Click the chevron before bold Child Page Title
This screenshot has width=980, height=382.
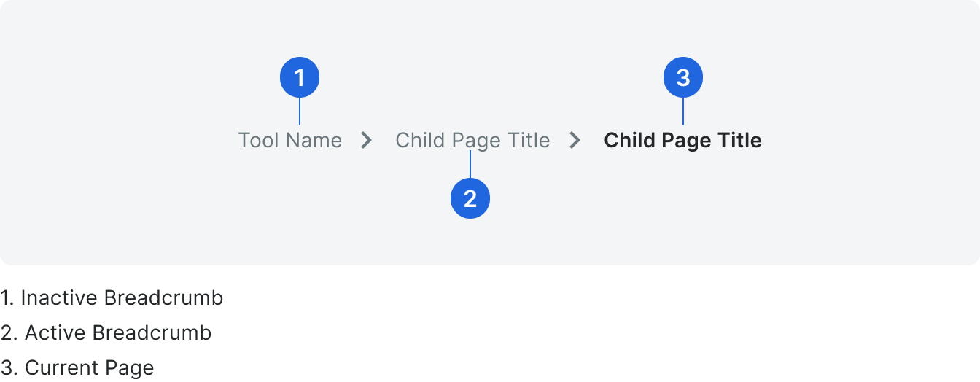[x=575, y=140]
